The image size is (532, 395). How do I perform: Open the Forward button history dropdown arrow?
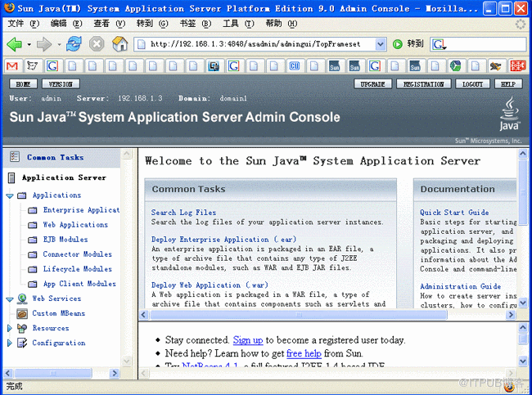point(59,44)
